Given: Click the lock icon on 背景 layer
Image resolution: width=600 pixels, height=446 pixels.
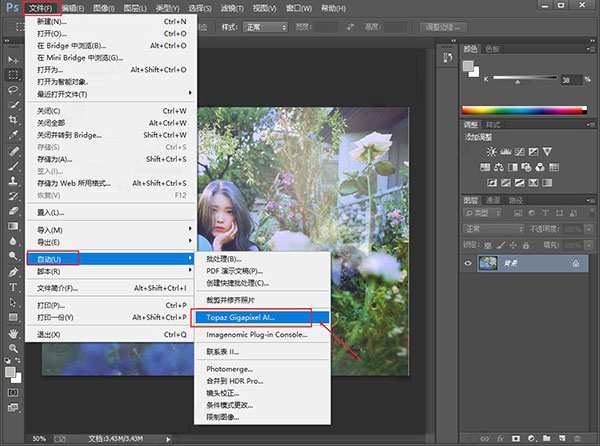Looking at the screenshot, I should point(574,263).
